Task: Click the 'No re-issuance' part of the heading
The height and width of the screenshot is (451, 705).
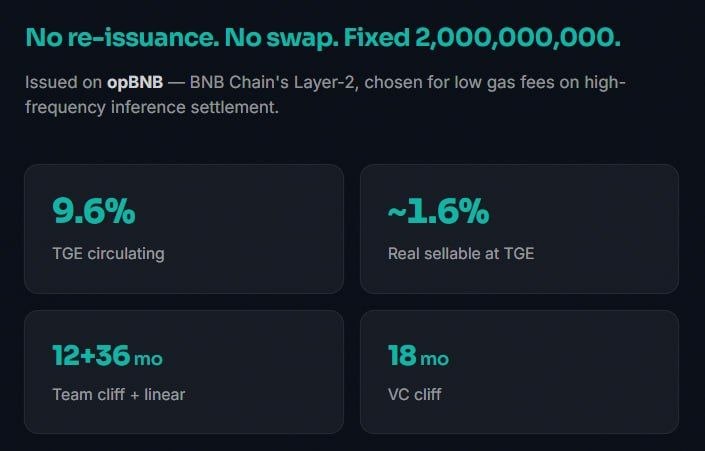Action: click(x=122, y=37)
